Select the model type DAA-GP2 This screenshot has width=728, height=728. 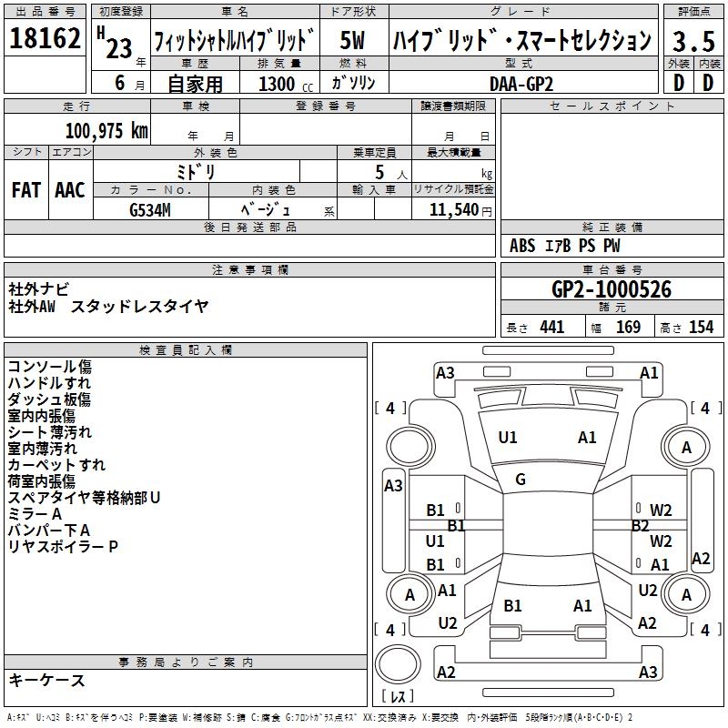click(521, 83)
